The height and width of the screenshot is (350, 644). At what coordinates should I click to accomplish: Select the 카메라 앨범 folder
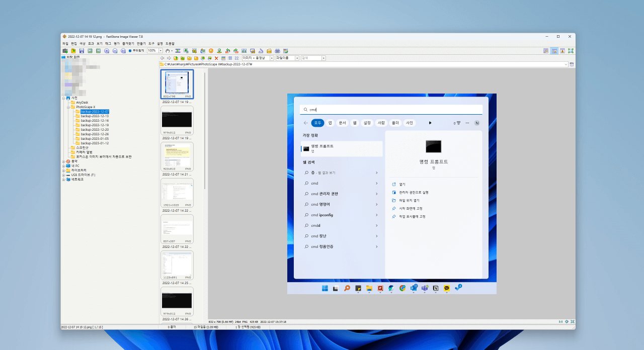pyautogui.click(x=84, y=152)
